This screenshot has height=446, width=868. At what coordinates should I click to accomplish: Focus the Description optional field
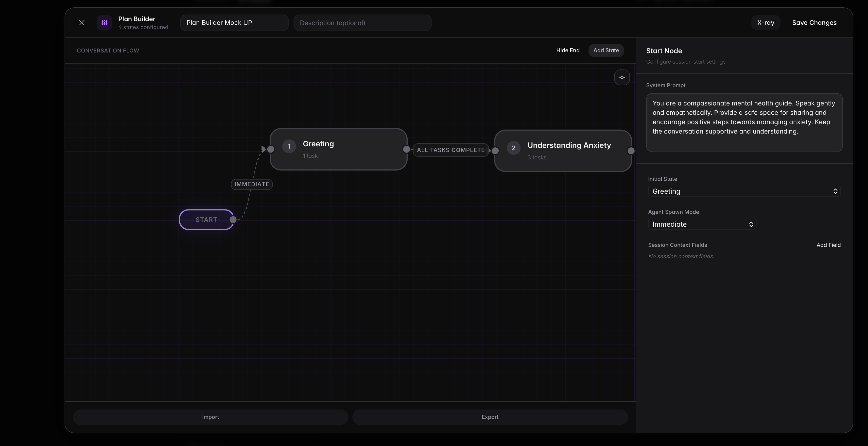coord(362,23)
